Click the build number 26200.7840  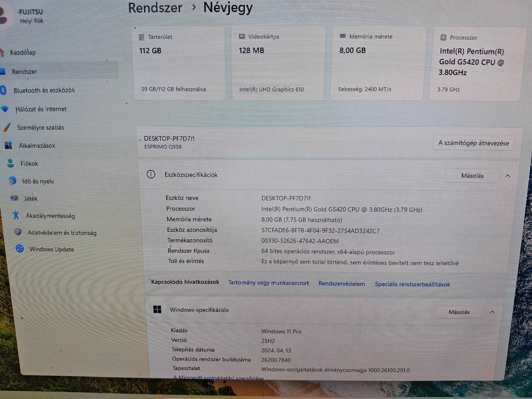point(276,360)
